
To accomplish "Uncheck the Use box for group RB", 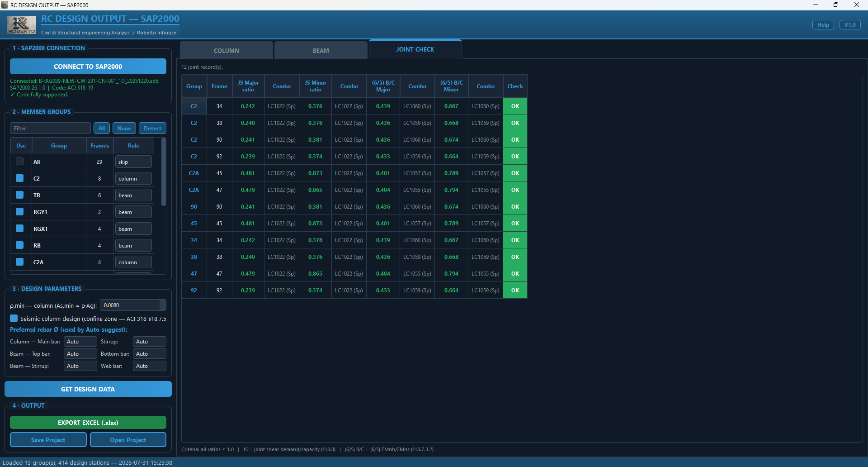I will pyautogui.click(x=19, y=245).
